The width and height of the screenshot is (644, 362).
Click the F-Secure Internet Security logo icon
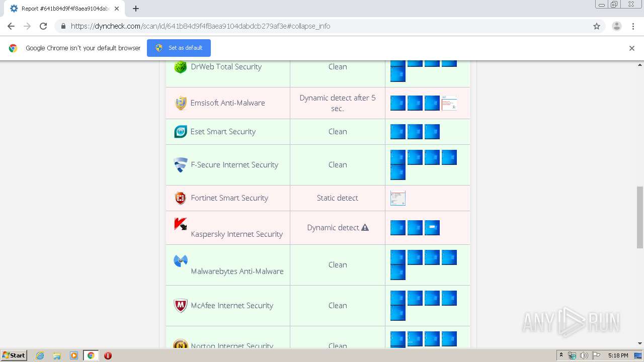(180, 165)
